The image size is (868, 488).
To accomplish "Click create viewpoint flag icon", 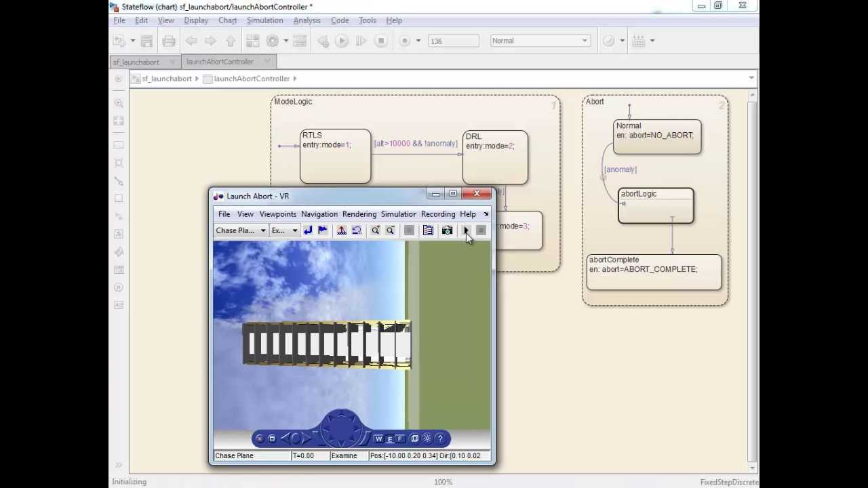I will pos(323,230).
